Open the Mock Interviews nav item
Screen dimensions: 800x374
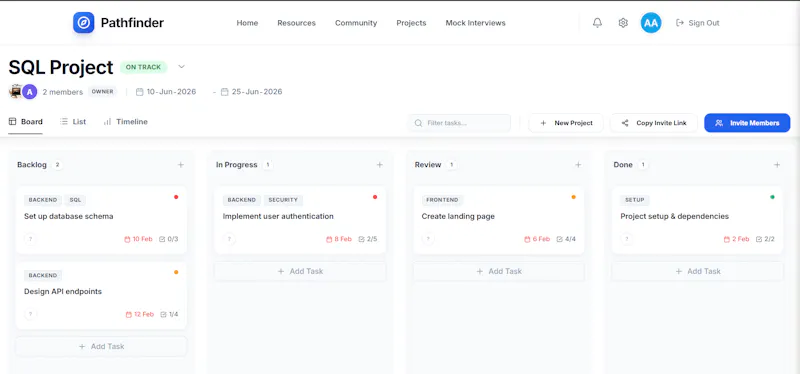pyautogui.click(x=476, y=23)
